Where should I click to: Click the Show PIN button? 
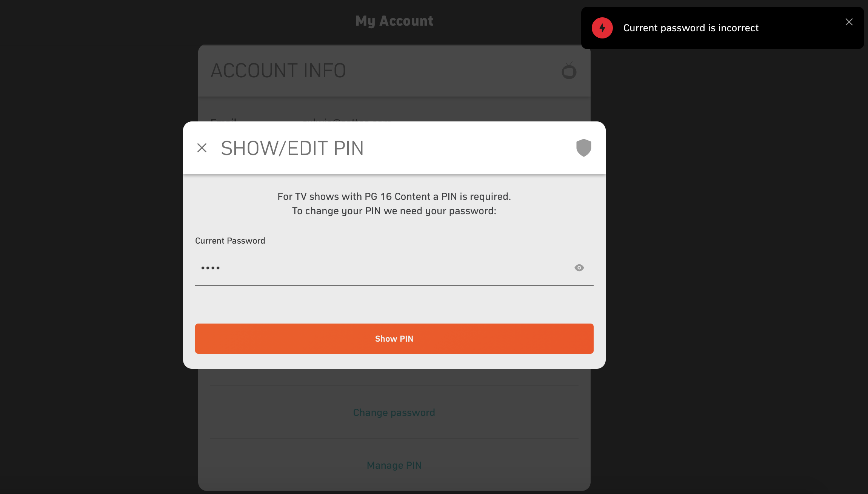(394, 339)
